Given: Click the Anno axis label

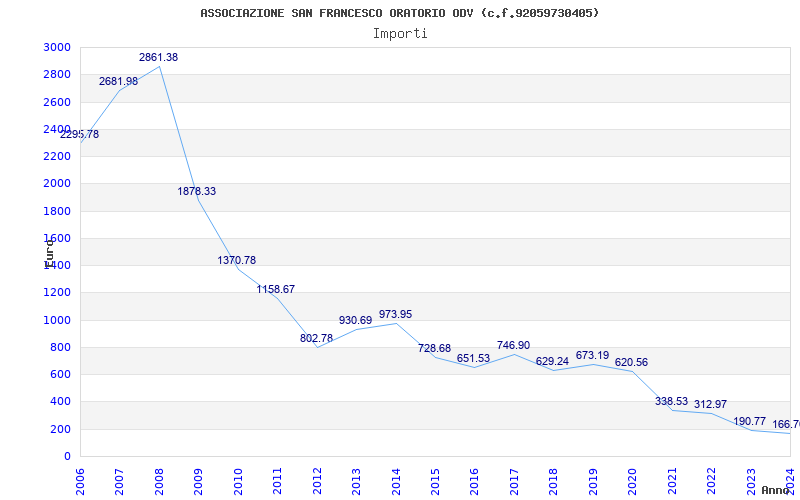Looking at the screenshot, I should pyautogui.click(x=776, y=491).
